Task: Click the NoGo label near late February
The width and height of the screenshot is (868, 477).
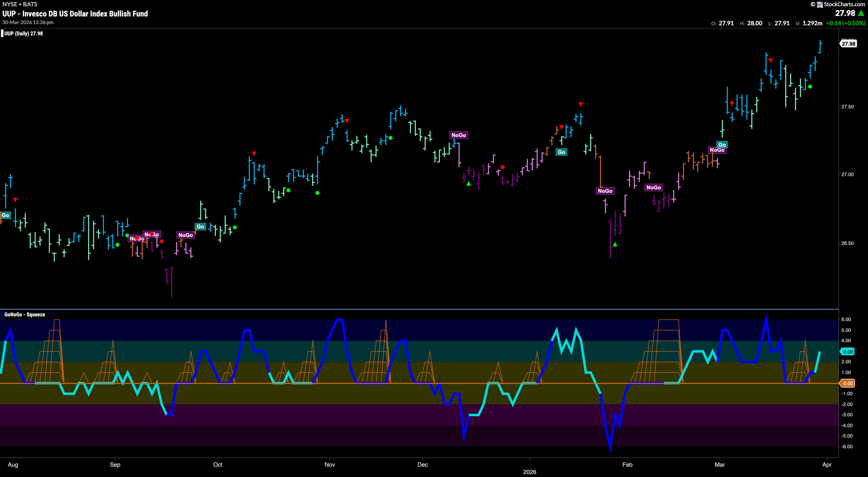Action: pyautogui.click(x=717, y=150)
